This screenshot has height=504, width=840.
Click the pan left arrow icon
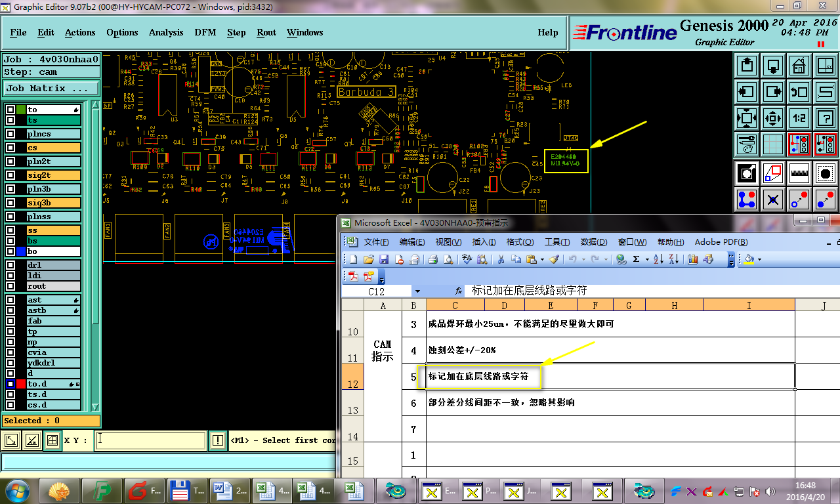point(747,92)
